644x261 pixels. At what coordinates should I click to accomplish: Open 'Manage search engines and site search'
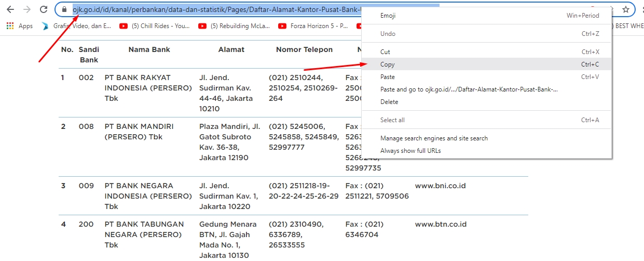point(487,138)
